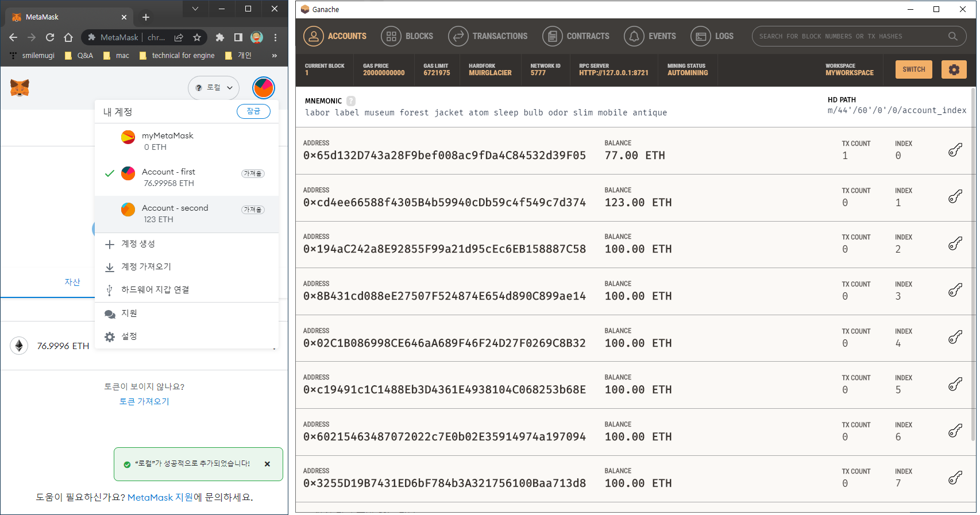Close the MetaMask browser tab
980x515 pixels.
[124, 17]
